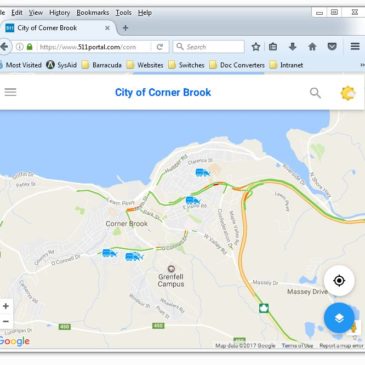This screenshot has height=365, width=365.
Task: Click the magnifier search icon in page header
Action: 315,93
